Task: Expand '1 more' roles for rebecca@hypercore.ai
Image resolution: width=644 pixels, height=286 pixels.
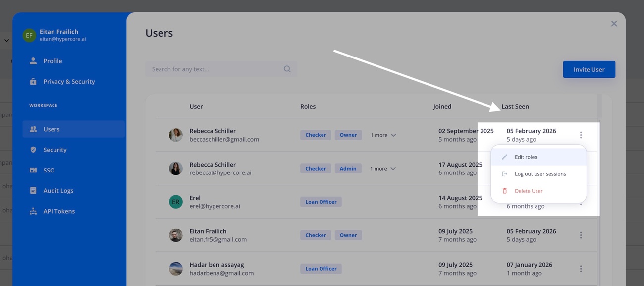Action: [382, 168]
